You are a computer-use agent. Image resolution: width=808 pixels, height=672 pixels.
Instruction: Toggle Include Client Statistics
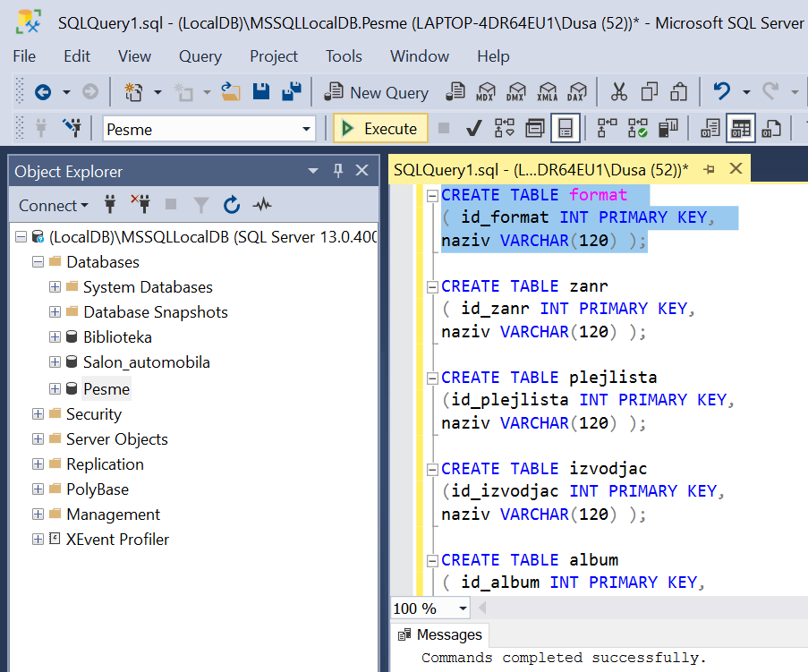(x=668, y=128)
